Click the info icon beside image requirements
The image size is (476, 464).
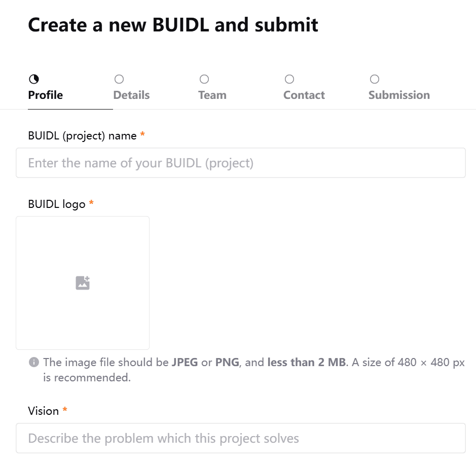[34, 362]
